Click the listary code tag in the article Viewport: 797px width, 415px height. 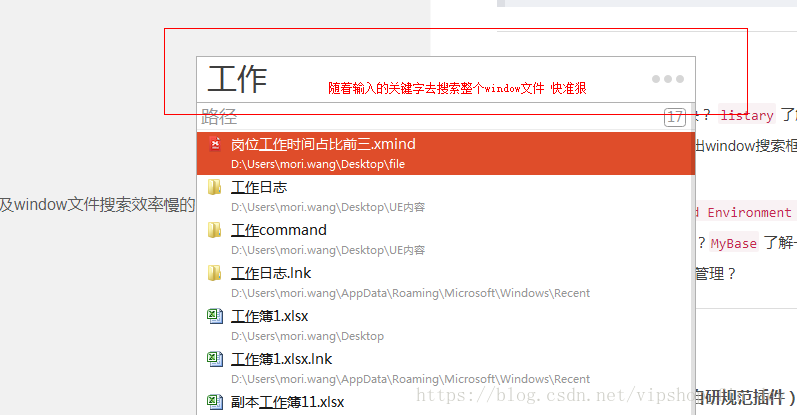coord(747,115)
